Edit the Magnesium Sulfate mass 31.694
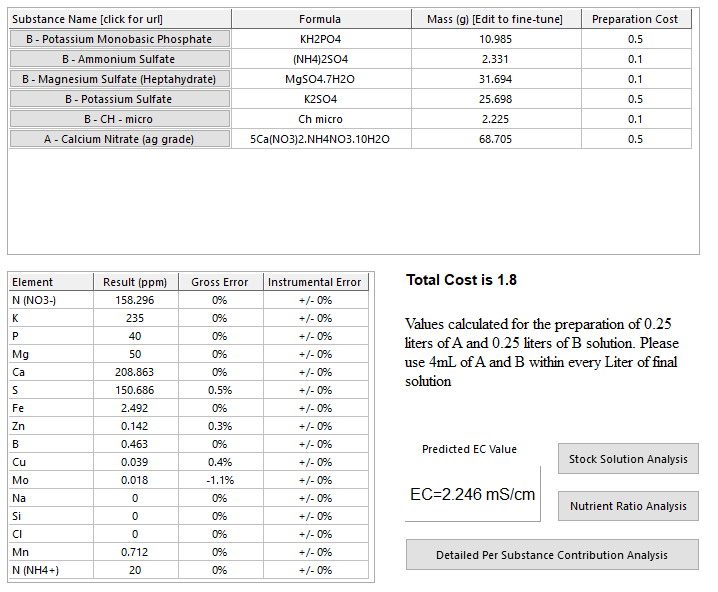718x592 pixels. click(x=496, y=79)
